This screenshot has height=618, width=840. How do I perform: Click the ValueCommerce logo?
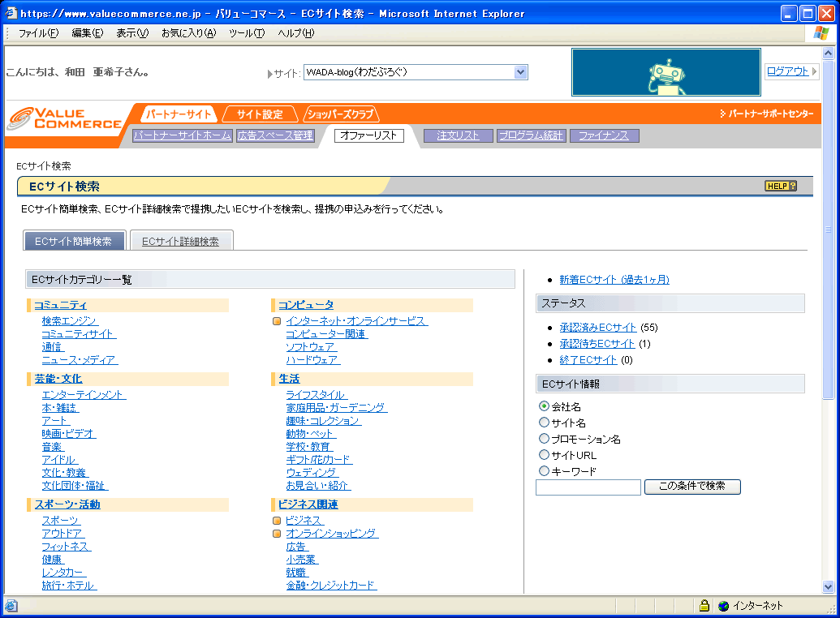[65, 118]
